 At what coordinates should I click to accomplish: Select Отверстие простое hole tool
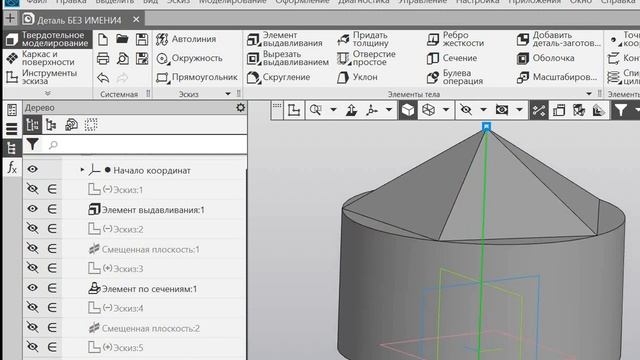click(x=367, y=58)
